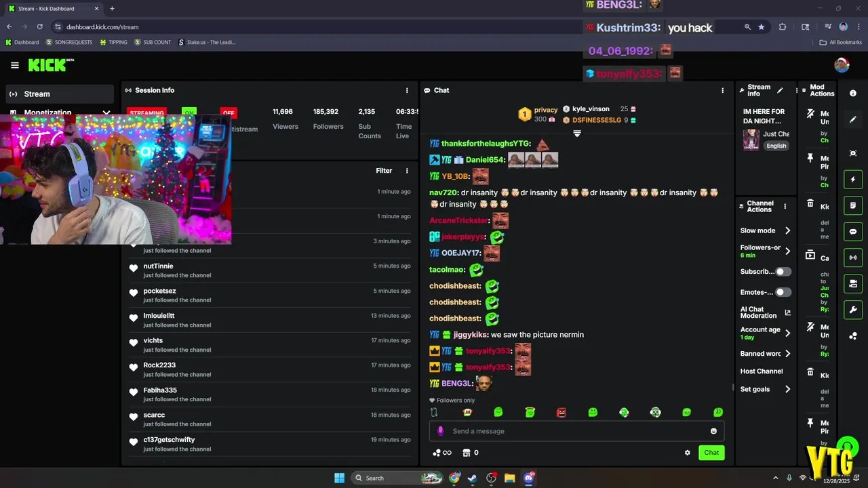Screen dimensions: 868x488
Task: Open the SONGREQUESTS bookmark
Action: point(70,42)
